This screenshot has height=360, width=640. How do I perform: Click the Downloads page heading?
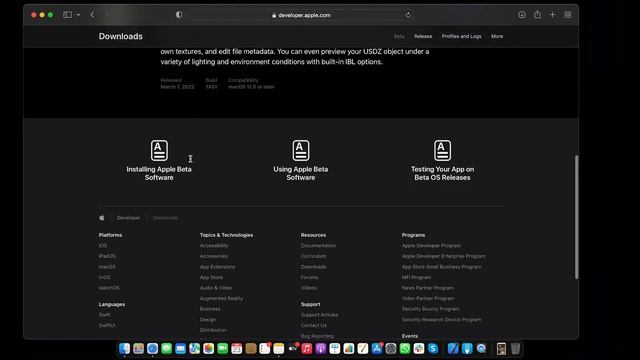[120, 36]
